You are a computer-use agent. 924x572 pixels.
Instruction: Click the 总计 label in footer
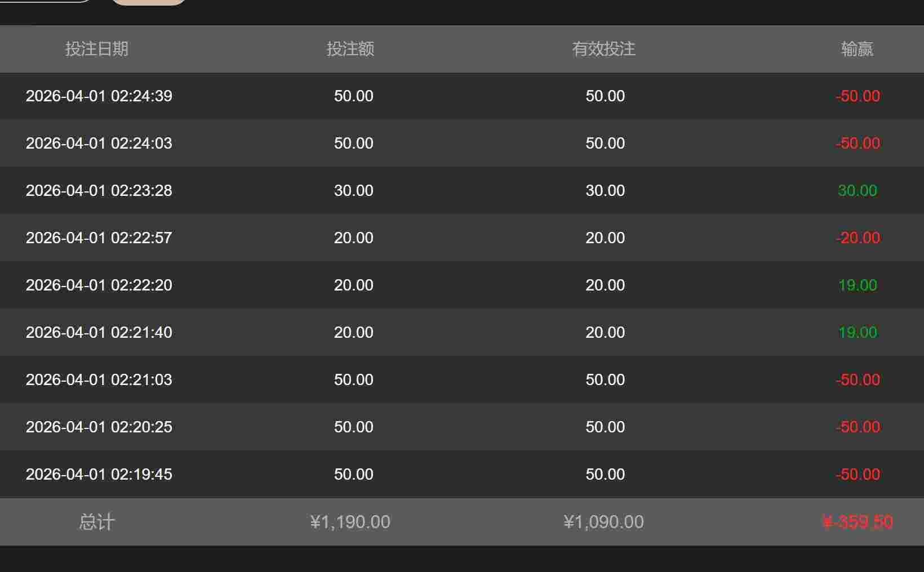(97, 522)
